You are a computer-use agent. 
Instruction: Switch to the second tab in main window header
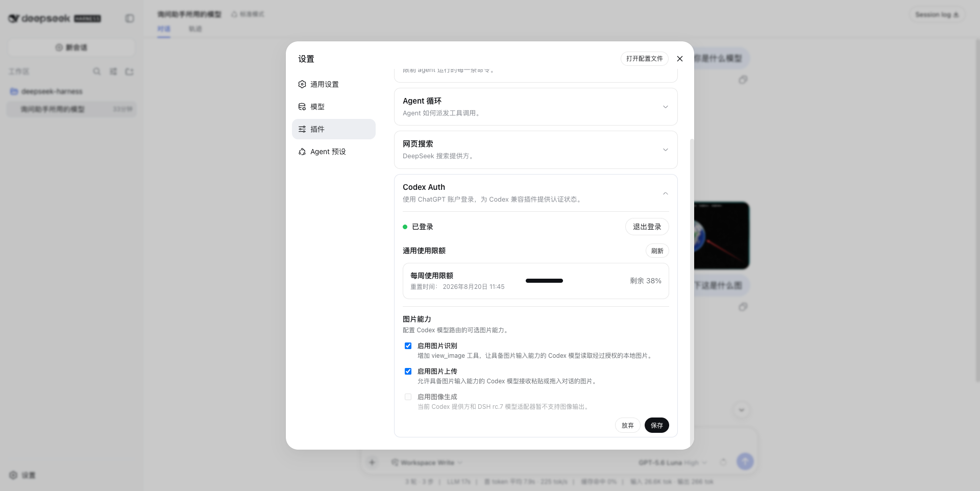(x=195, y=29)
